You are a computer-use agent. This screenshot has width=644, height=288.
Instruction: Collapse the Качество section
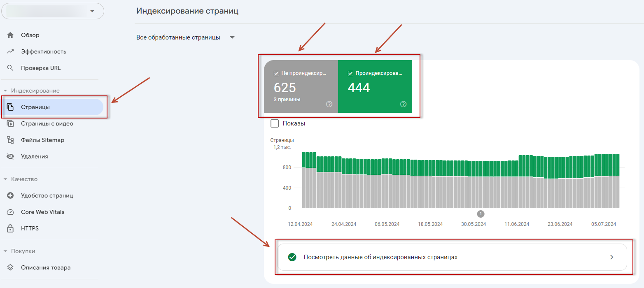coord(5,179)
